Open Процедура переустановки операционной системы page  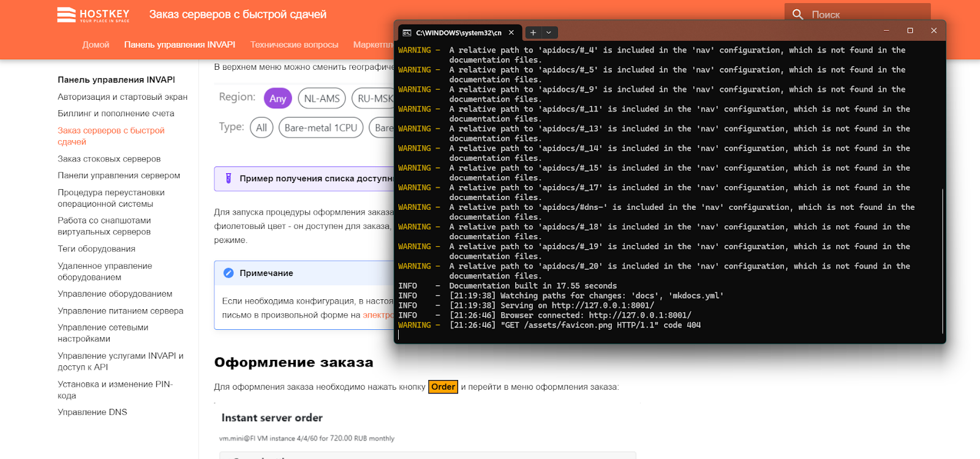pyautogui.click(x=111, y=198)
